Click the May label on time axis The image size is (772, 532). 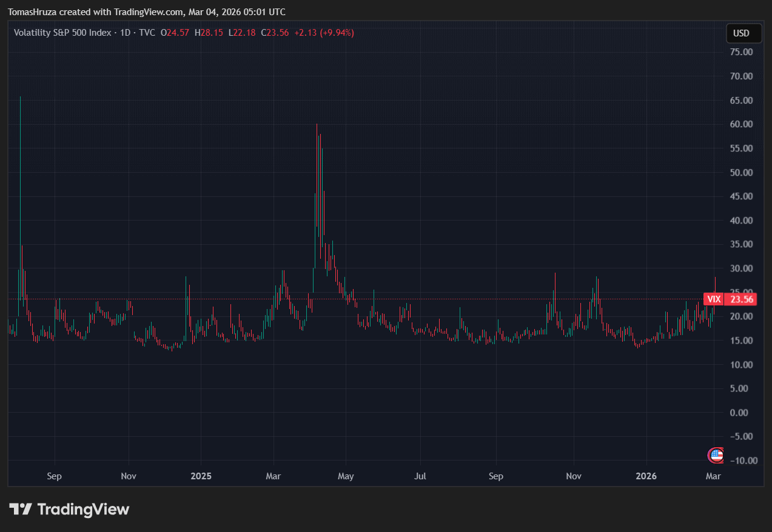(x=346, y=476)
